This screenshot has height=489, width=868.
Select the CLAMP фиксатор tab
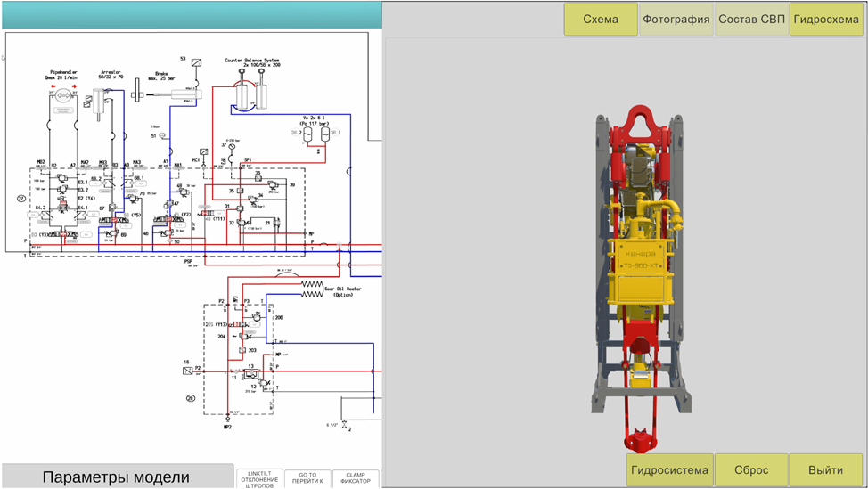point(355,479)
